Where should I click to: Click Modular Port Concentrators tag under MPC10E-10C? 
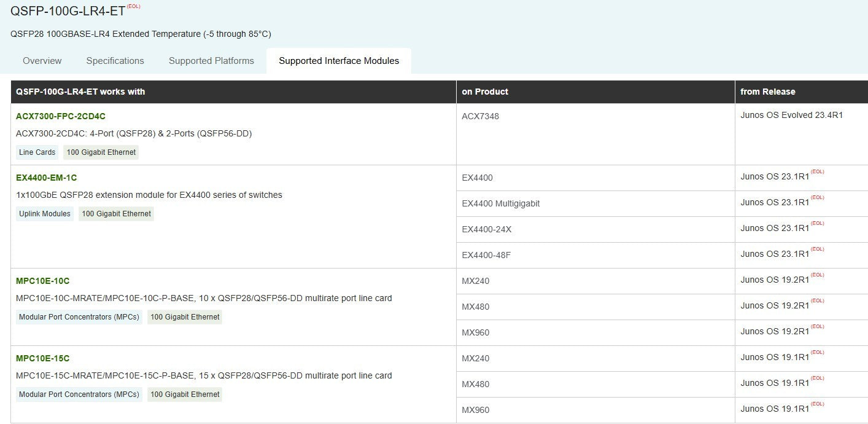click(79, 317)
